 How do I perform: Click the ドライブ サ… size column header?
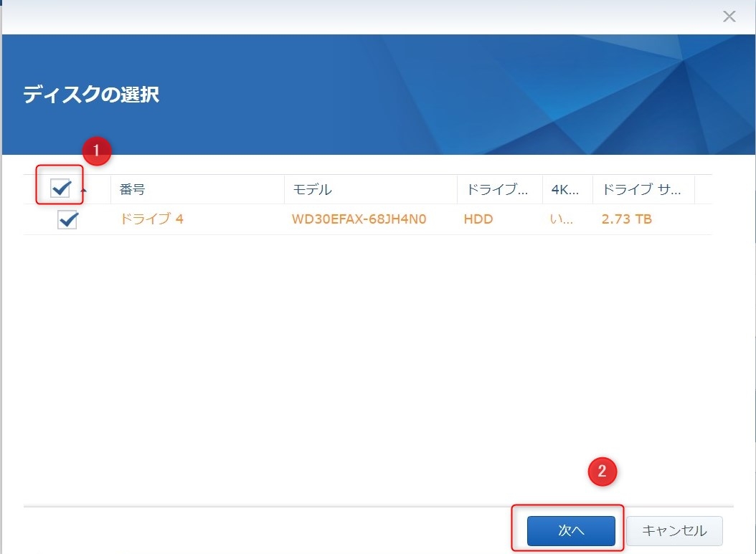pos(642,190)
